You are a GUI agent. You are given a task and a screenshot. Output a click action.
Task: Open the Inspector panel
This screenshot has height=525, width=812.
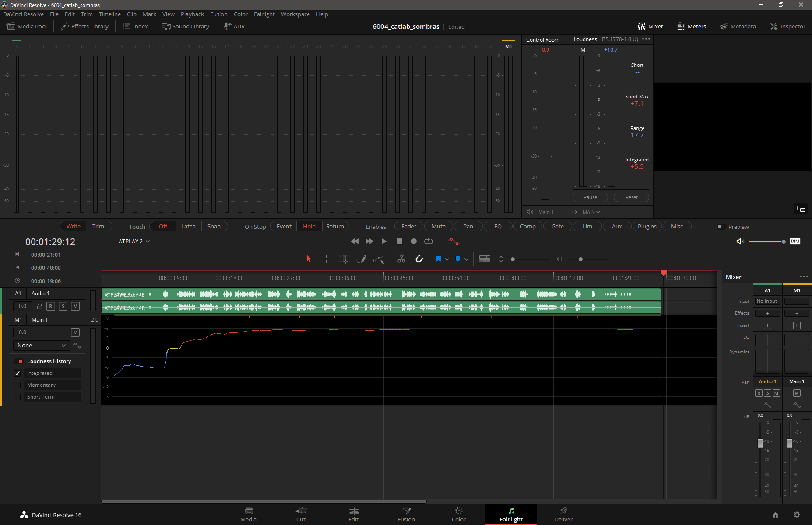[x=788, y=26]
